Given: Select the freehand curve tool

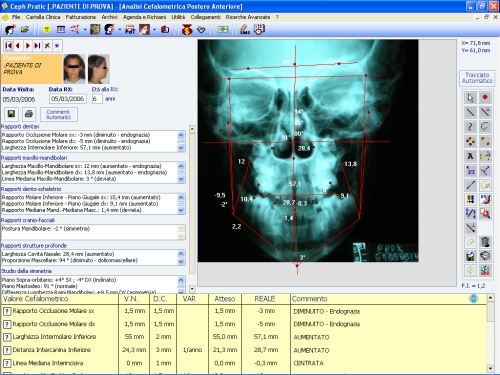Looking at the screenshot, I should 470,127.
